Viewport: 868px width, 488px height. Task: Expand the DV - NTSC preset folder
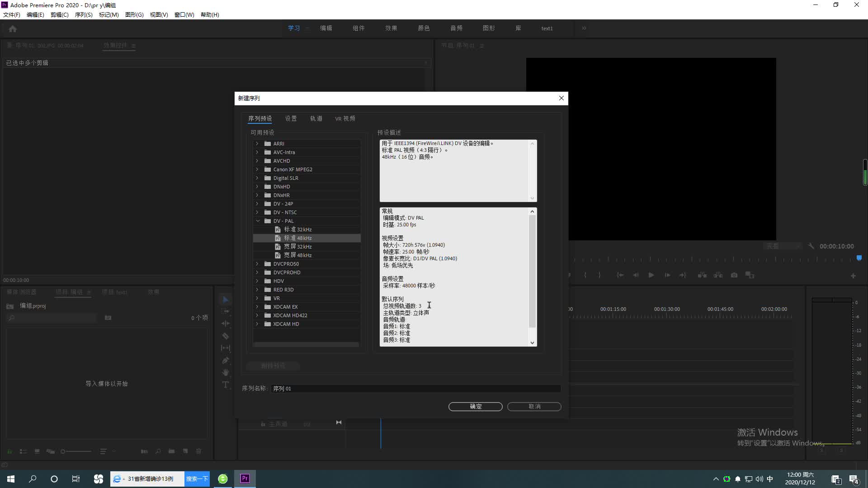pyautogui.click(x=257, y=212)
